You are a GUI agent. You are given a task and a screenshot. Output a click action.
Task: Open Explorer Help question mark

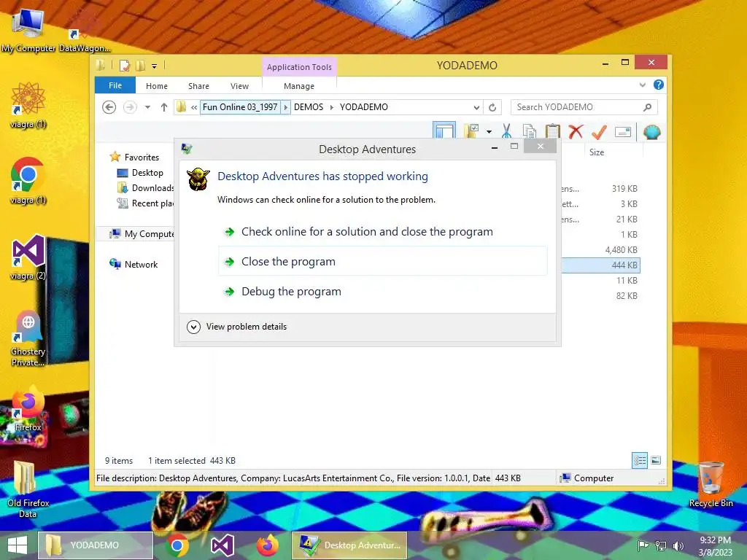[x=659, y=85]
